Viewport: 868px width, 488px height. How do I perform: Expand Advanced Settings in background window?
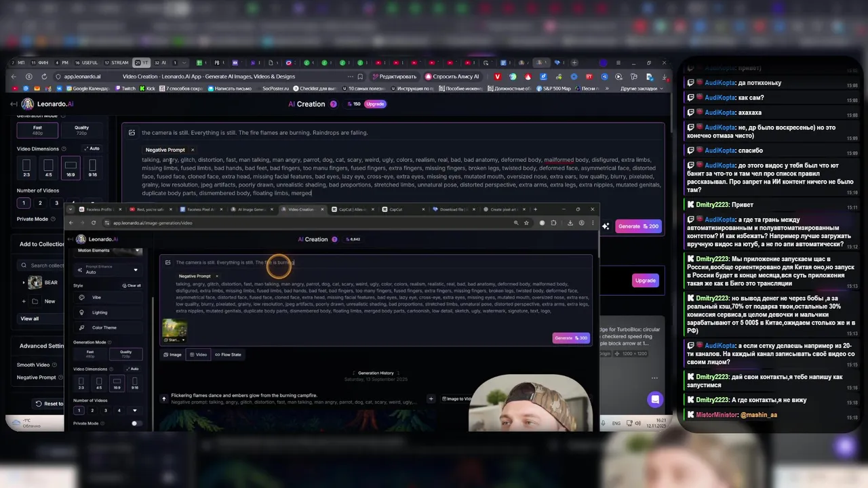click(x=41, y=346)
